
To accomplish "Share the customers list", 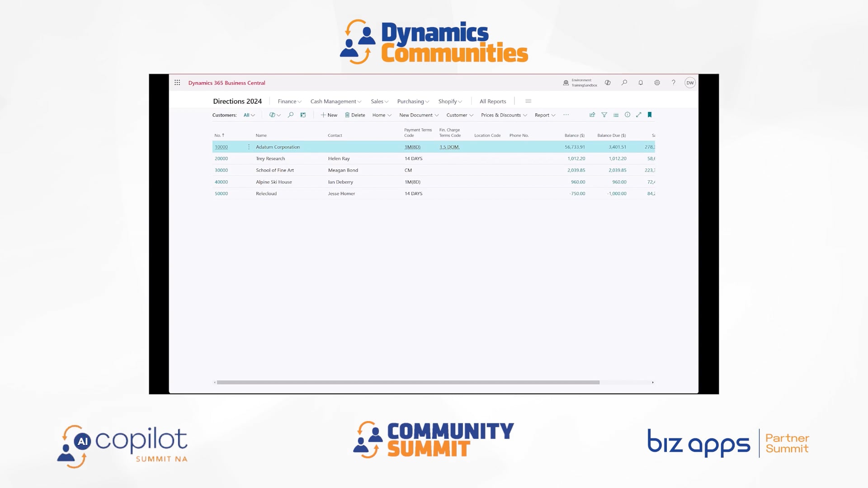I will point(592,115).
